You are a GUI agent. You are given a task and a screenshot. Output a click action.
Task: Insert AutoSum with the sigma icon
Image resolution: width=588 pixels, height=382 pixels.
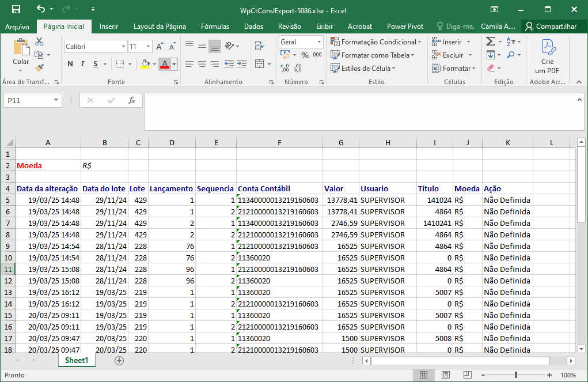point(490,41)
